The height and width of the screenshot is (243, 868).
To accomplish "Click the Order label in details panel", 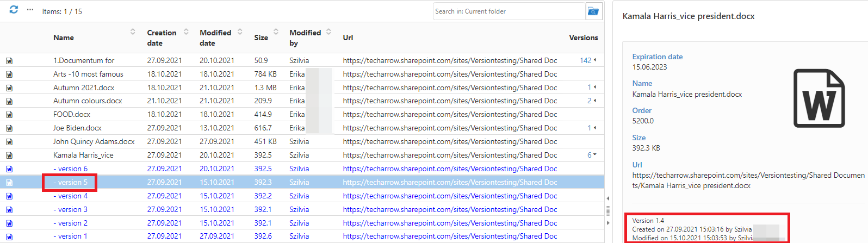I will coord(642,110).
